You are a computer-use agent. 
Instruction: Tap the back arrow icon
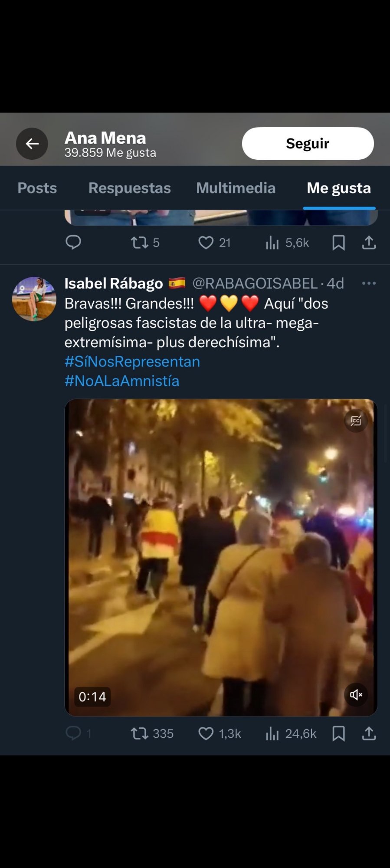point(32,144)
